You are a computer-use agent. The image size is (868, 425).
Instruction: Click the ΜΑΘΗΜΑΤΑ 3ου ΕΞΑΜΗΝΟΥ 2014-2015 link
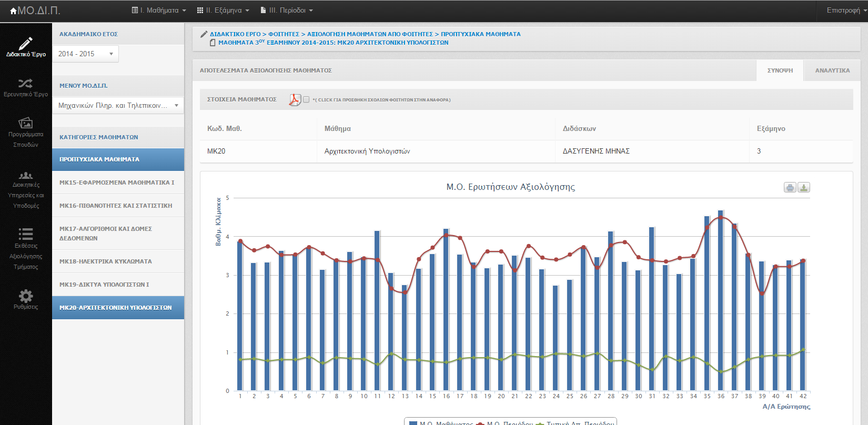[x=334, y=43]
